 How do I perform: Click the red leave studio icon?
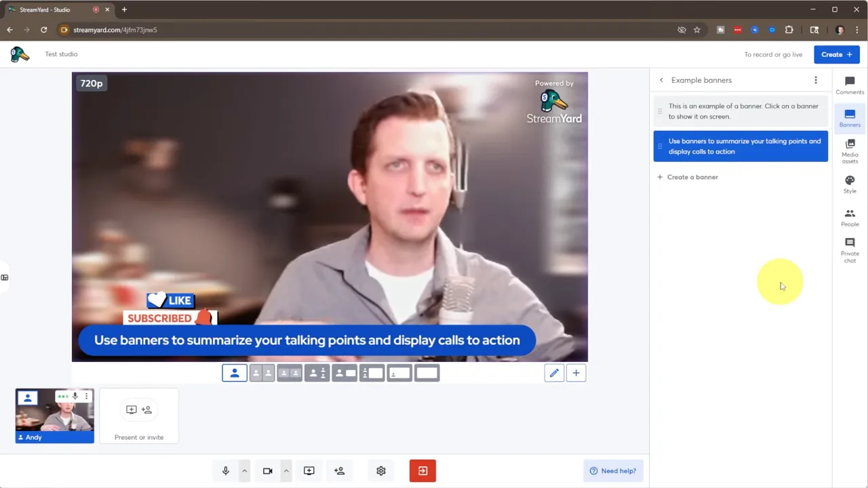tap(422, 470)
